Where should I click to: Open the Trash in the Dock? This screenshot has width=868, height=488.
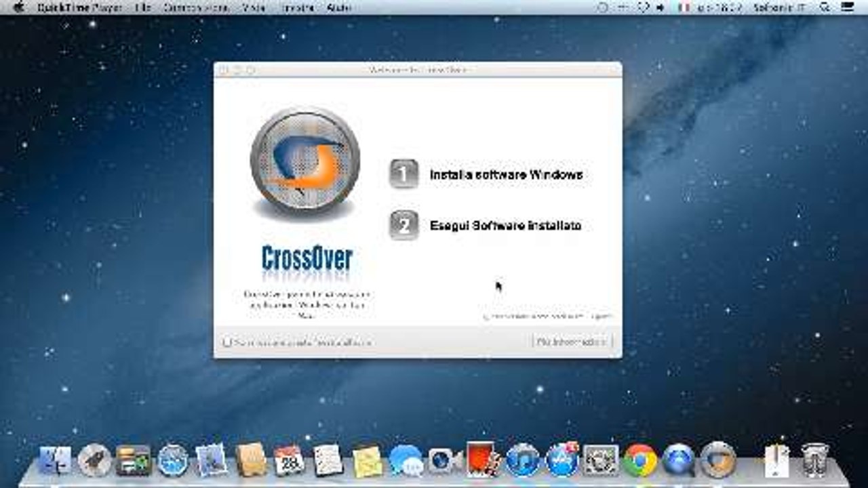coord(814,461)
